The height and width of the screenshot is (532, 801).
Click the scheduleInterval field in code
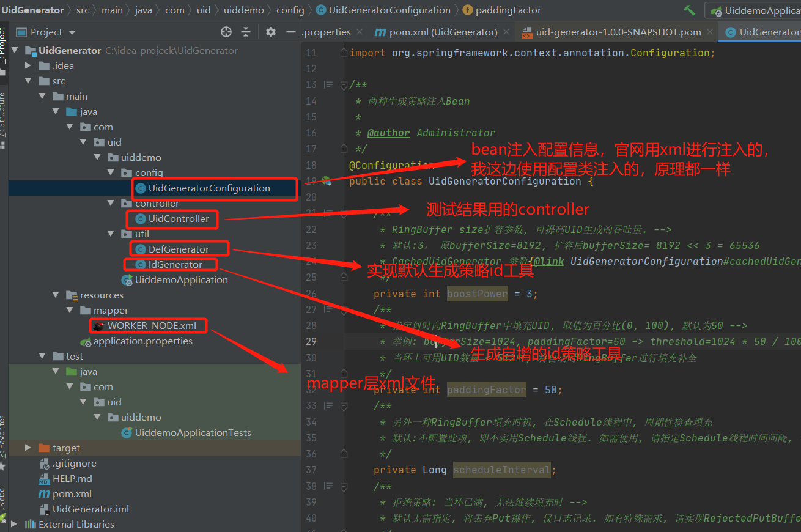pyautogui.click(x=501, y=470)
